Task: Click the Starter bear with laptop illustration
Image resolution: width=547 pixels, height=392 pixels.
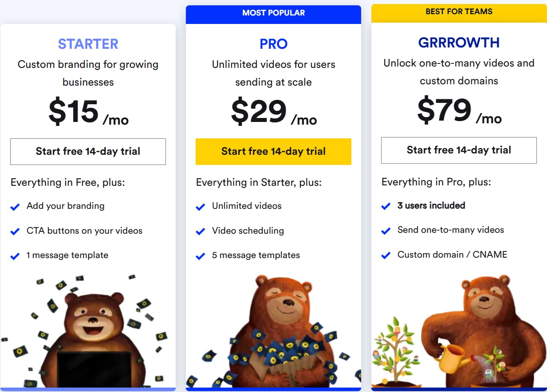Action: coord(93,337)
